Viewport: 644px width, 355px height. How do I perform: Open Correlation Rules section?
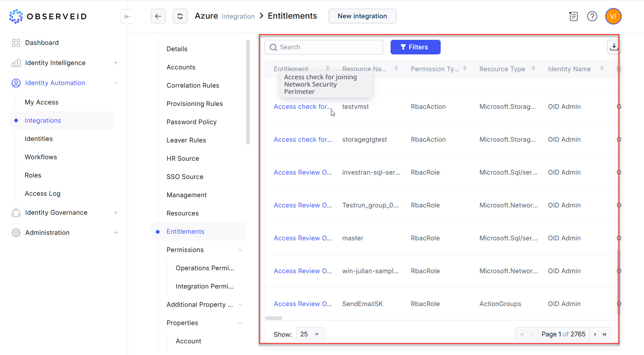pyautogui.click(x=193, y=85)
